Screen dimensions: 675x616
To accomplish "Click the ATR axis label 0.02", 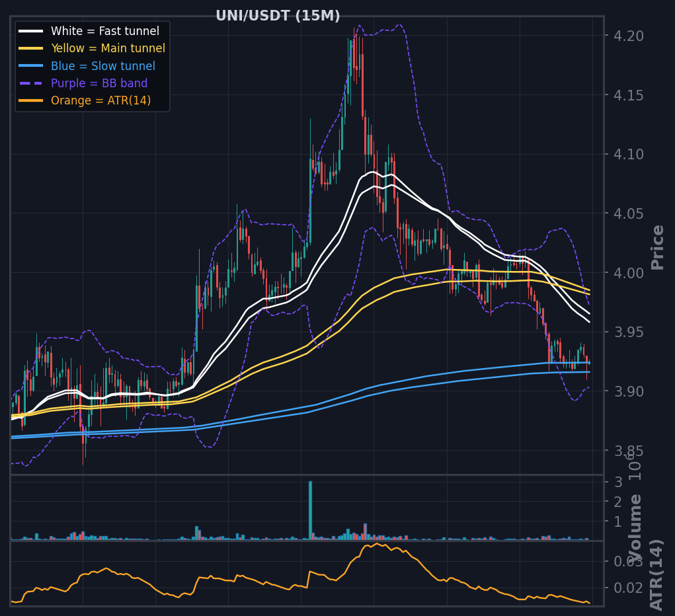I will (629, 588).
